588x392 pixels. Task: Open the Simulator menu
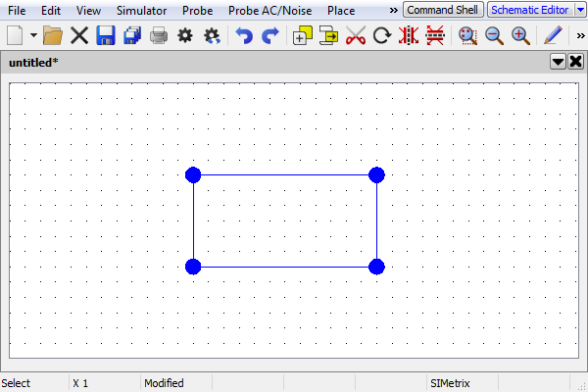[x=141, y=11]
